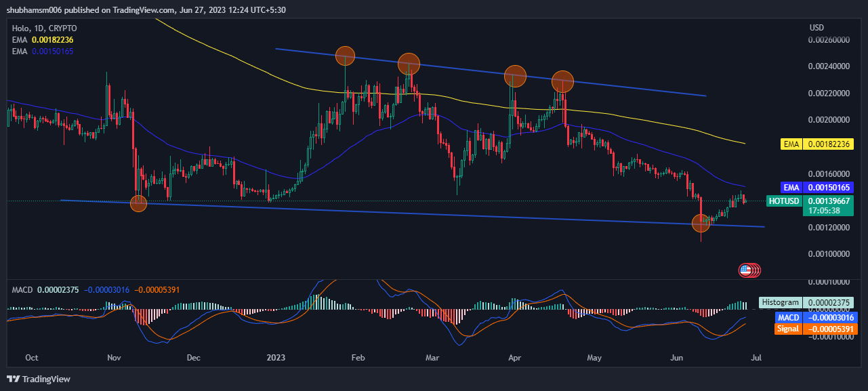Click the TradingView logo at bottom left
The height and width of the screenshot is (391, 868).
point(39,379)
